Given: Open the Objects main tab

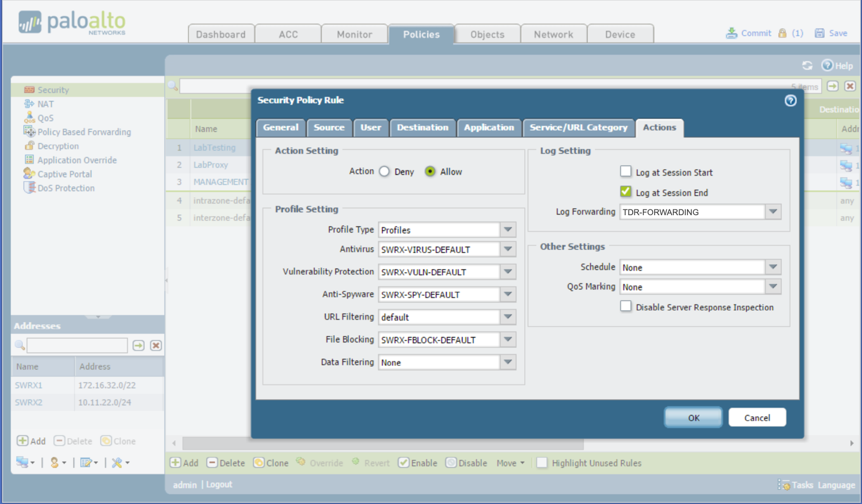Looking at the screenshot, I should tap(487, 34).
